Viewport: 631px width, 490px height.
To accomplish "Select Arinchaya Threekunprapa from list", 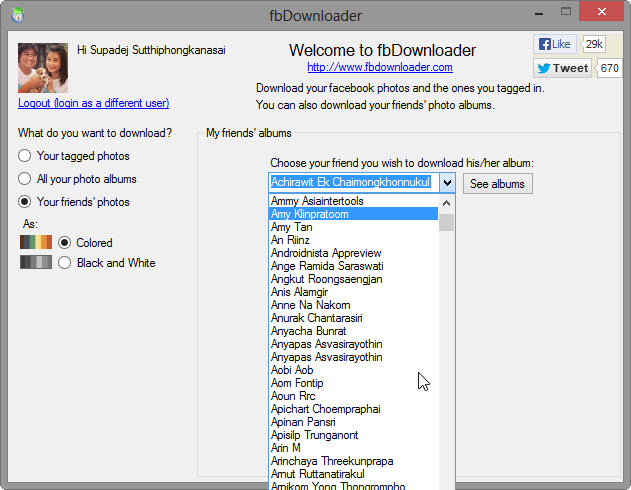I will tap(353, 461).
